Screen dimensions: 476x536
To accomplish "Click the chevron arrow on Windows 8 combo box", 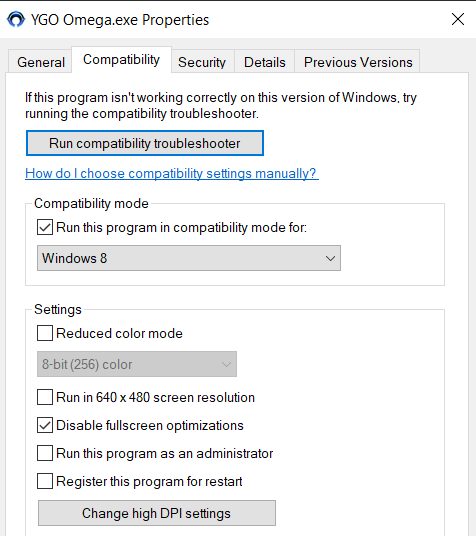I will coord(330,258).
